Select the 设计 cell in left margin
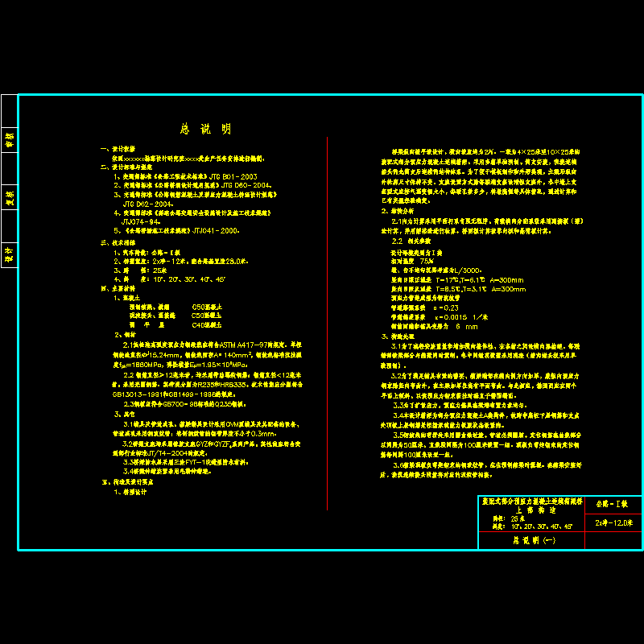The image size is (644, 644). coord(10,255)
